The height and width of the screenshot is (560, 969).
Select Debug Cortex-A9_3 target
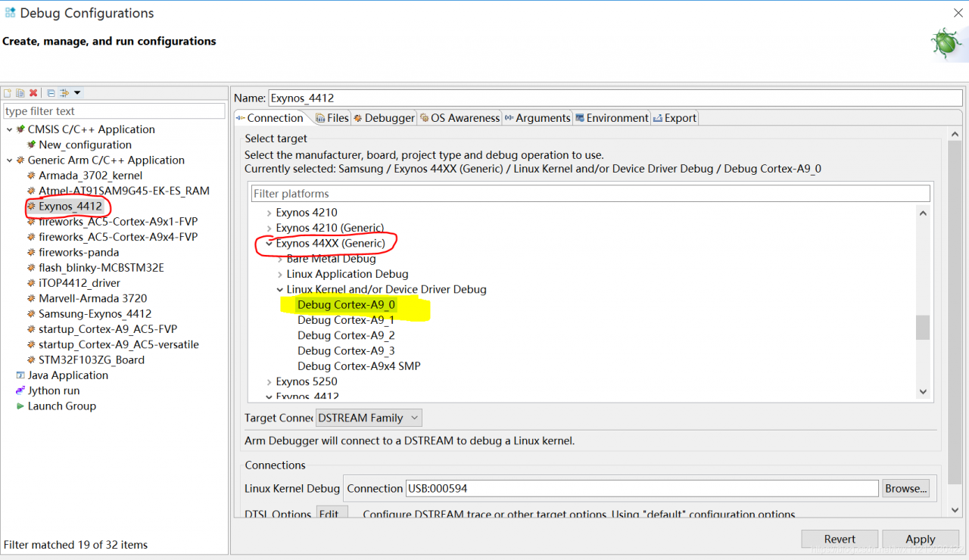(346, 351)
